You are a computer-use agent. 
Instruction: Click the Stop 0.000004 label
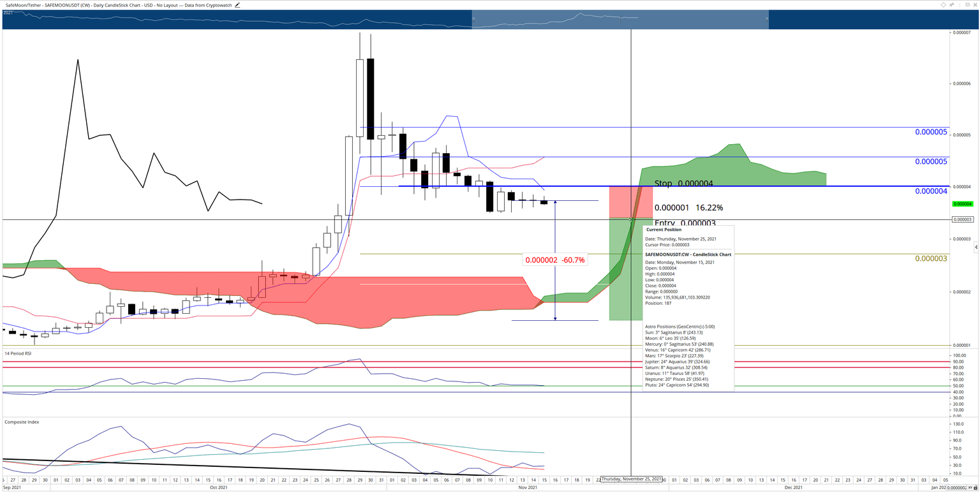pos(683,184)
